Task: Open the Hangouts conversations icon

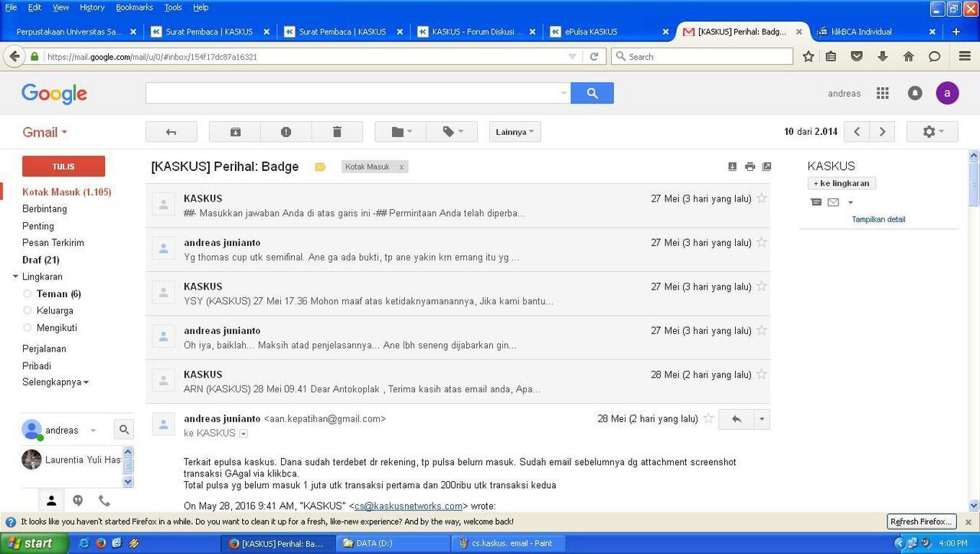Action: pyautogui.click(x=77, y=500)
